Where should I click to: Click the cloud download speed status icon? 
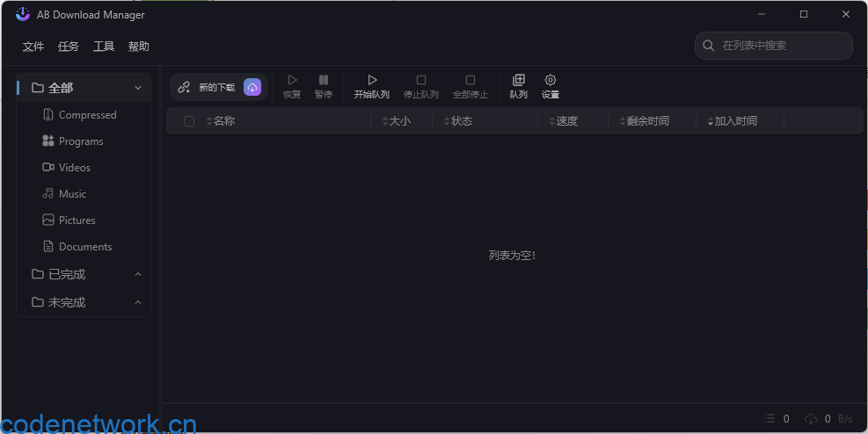(811, 418)
